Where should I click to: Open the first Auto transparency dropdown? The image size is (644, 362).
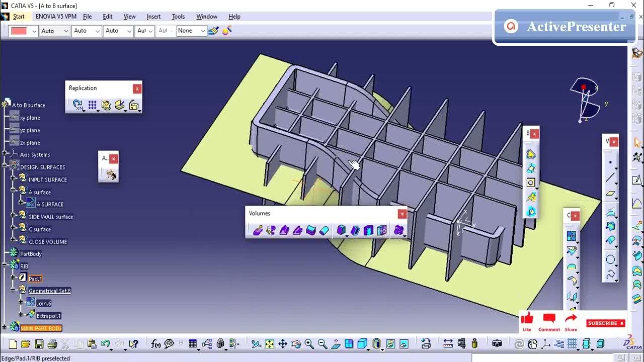coord(65,31)
